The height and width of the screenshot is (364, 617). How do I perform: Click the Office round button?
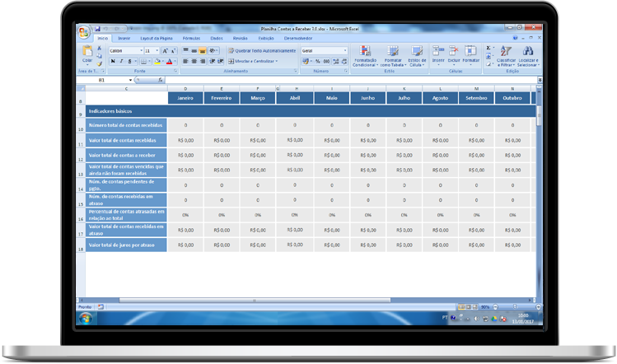click(83, 33)
